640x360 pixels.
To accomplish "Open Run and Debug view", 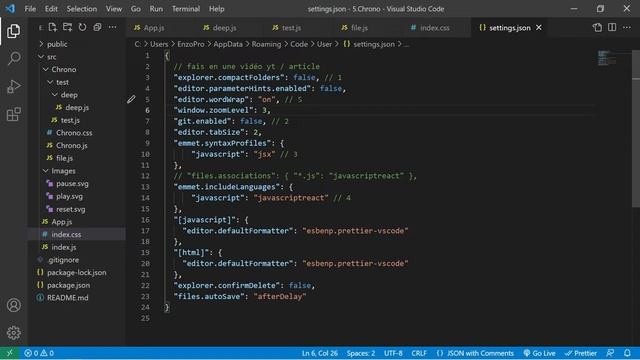I will [x=13, y=87].
